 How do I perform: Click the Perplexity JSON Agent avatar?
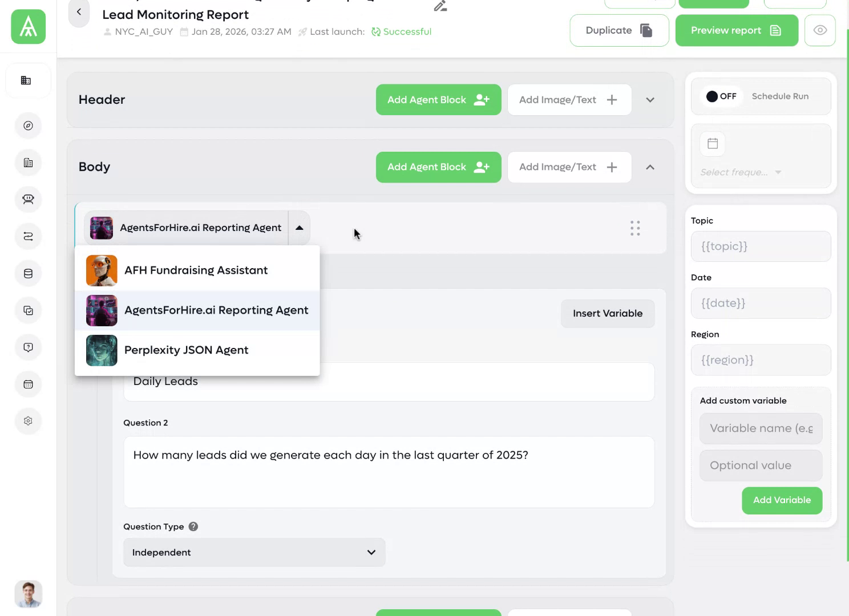tap(102, 350)
